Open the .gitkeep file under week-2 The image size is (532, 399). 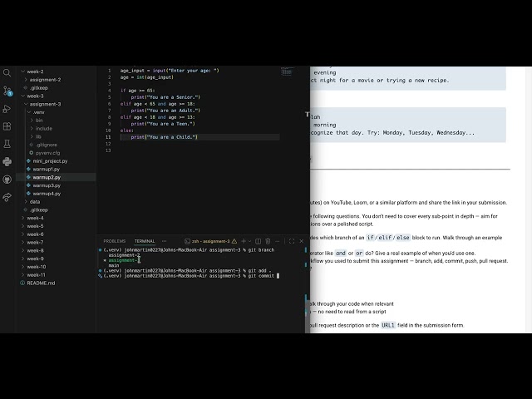[57, 88]
